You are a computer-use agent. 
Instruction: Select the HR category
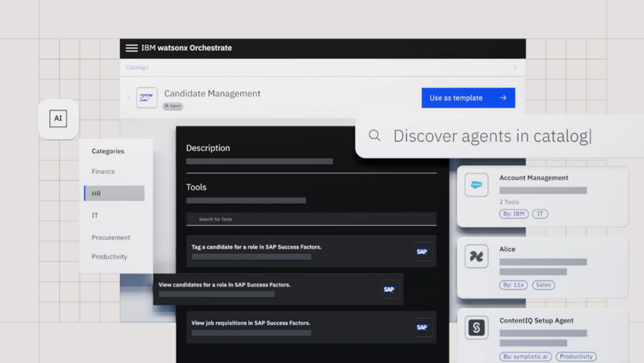[x=114, y=194]
